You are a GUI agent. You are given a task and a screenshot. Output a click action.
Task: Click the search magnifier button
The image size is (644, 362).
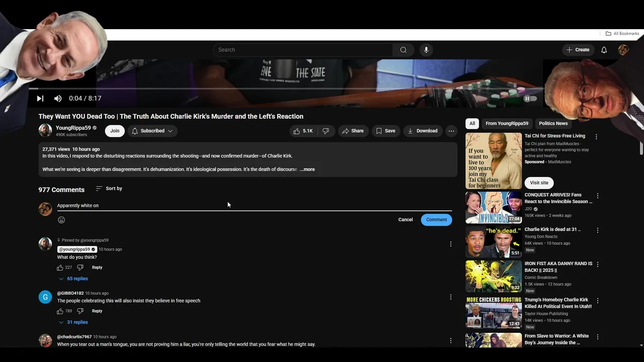coord(403,50)
